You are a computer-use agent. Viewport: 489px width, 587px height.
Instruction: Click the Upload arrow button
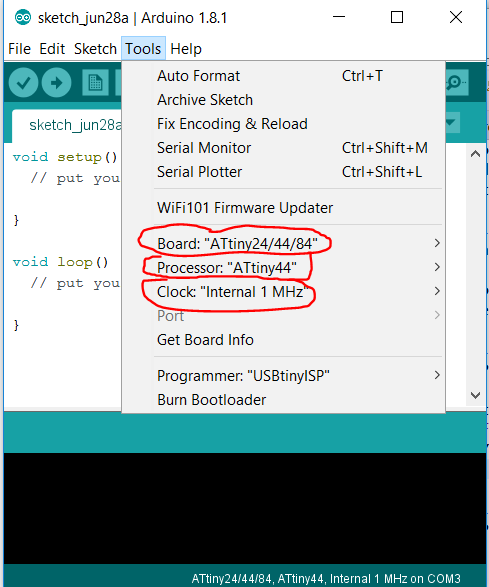click(x=56, y=83)
